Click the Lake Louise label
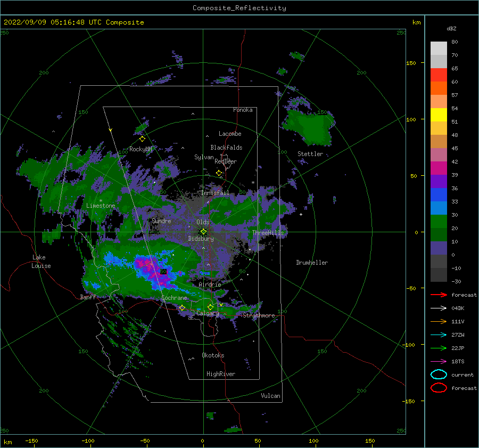Image resolution: width=479 pixels, height=448 pixels. pos(41,262)
